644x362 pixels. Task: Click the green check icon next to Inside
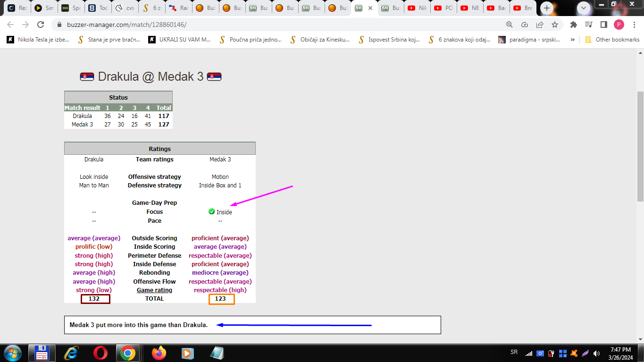pos(212,211)
